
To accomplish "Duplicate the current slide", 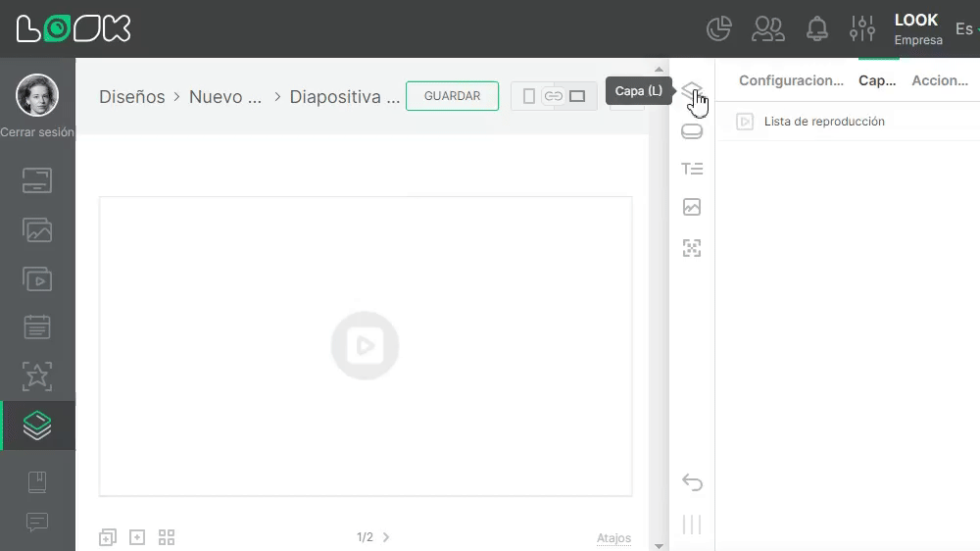I will (108, 537).
